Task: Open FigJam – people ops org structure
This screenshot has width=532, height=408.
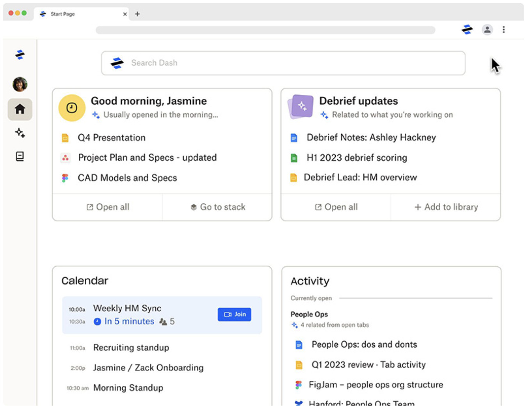Action: pyautogui.click(x=376, y=385)
